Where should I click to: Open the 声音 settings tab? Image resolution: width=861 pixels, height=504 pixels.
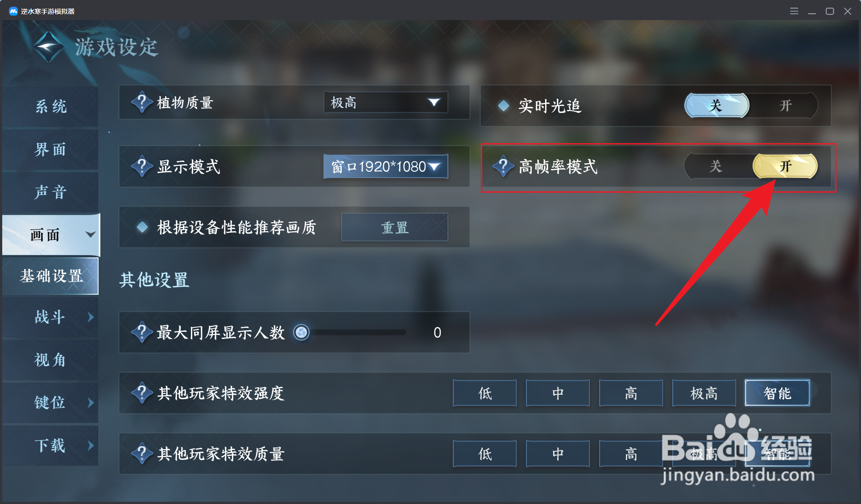[50, 192]
